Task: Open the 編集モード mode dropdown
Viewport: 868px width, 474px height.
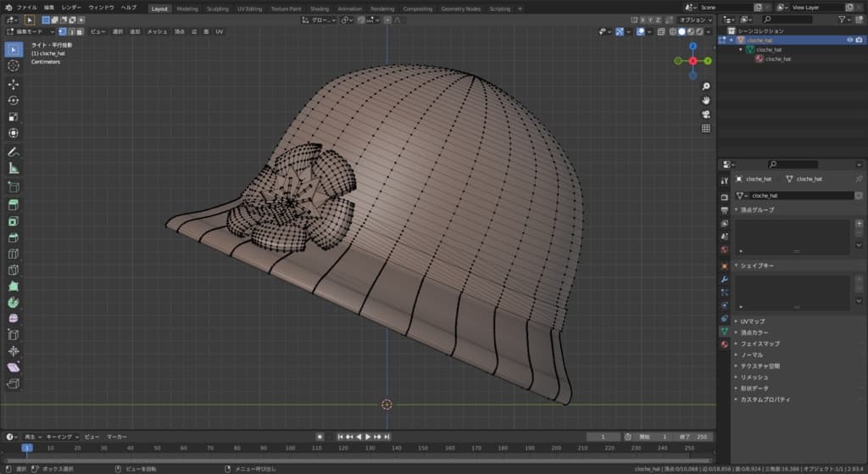Action: [30, 31]
